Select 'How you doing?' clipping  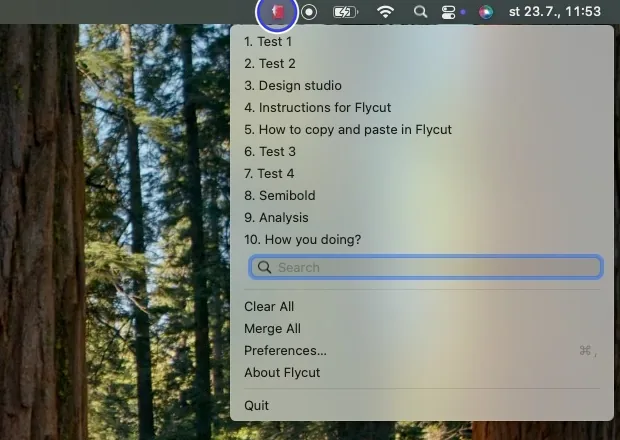(422, 240)
